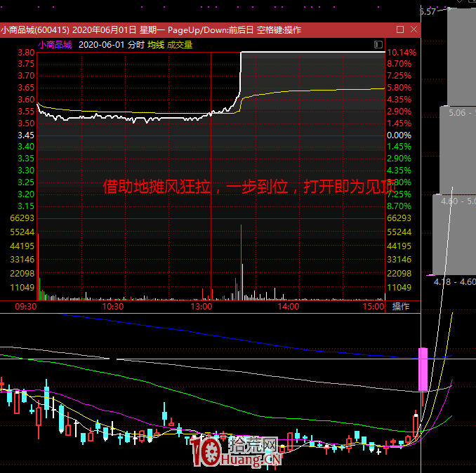Click the 操作 button under the chart
Image resolution: width=476 pixels, height=473 pixels.
(x=400, y=307)
